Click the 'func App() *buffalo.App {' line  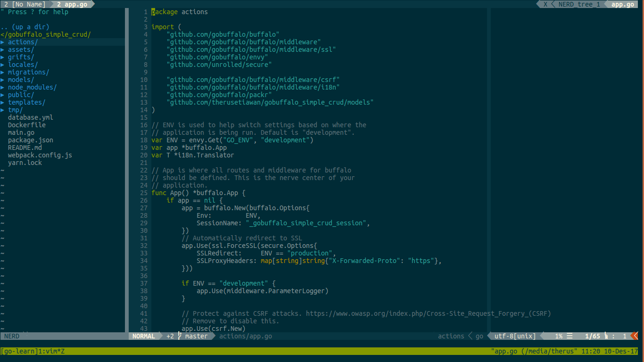point(198,193)
